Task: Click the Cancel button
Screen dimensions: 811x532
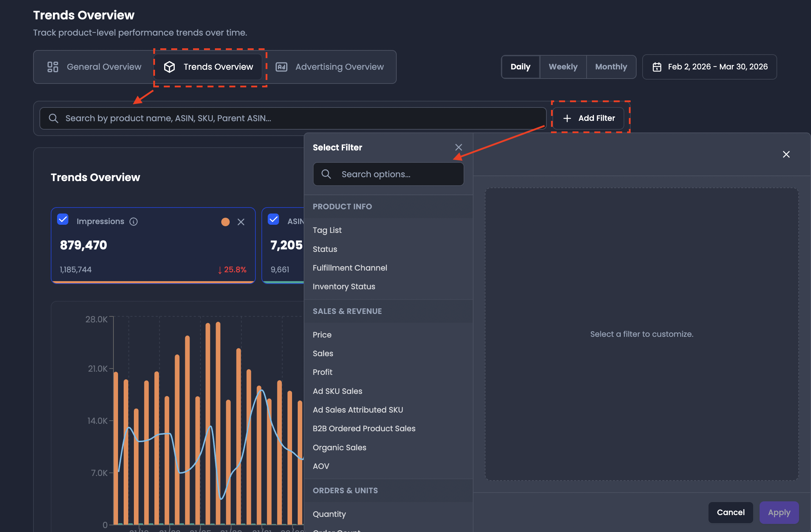Action: [x=731, y=513]
